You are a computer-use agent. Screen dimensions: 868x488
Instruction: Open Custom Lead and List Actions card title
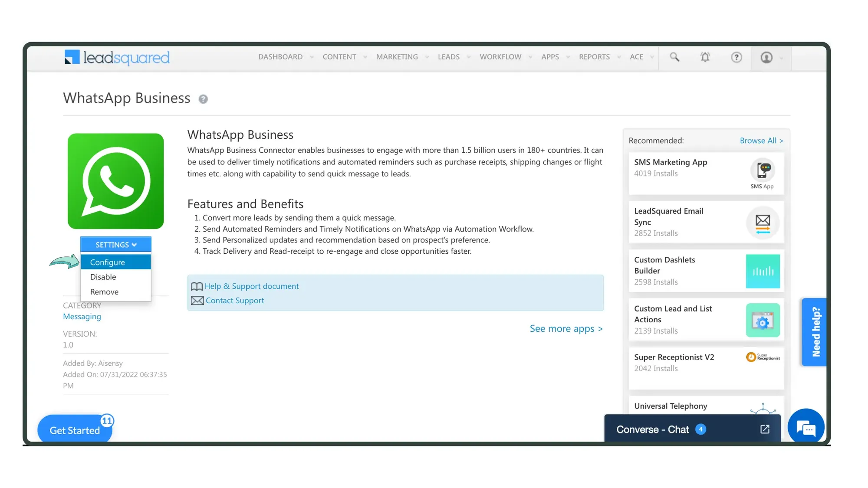pyautogui.click(x=673, y=314)
